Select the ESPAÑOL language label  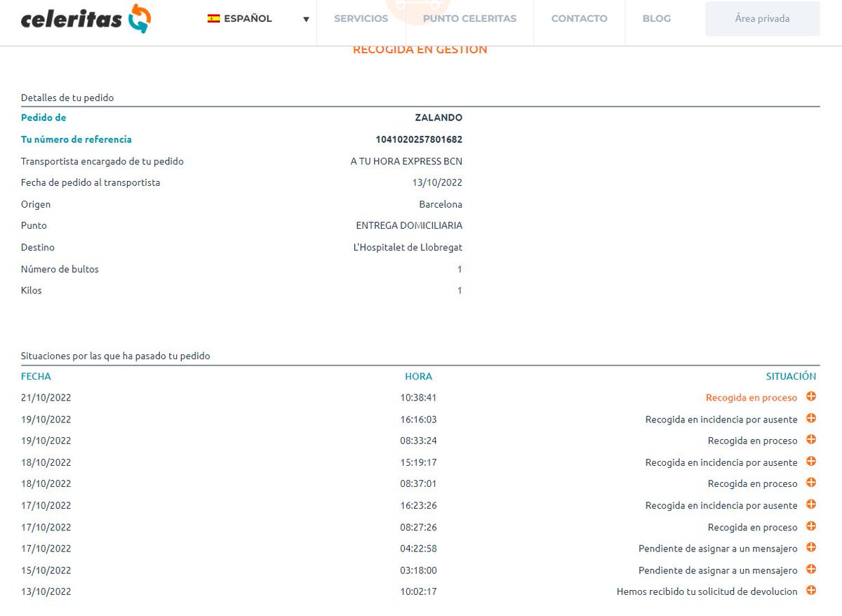point(248,19)
